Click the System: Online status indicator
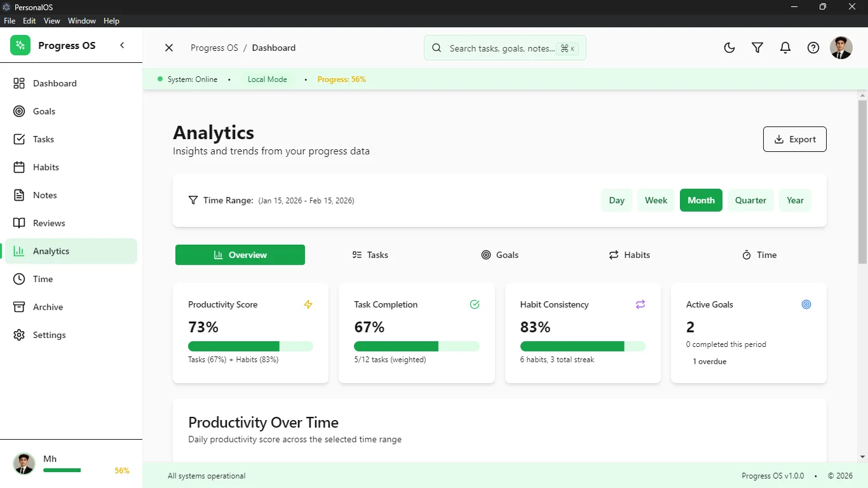 tap(187, 79)
